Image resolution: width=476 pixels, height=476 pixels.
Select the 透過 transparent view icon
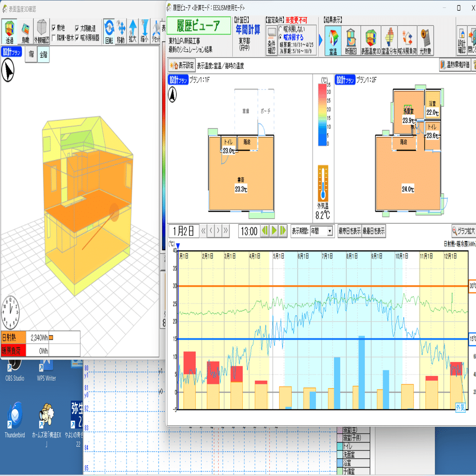(9, 32)
